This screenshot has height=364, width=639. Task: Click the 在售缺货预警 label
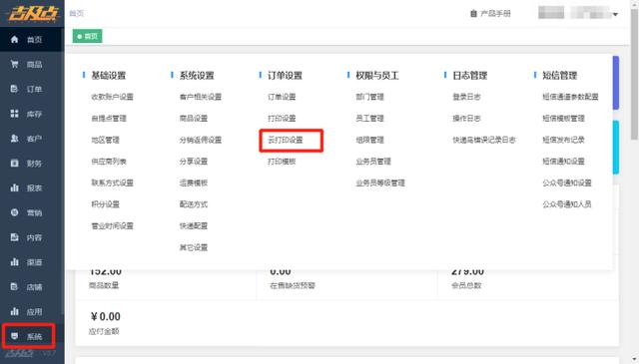pyautogui.click(x=293, y=286)
